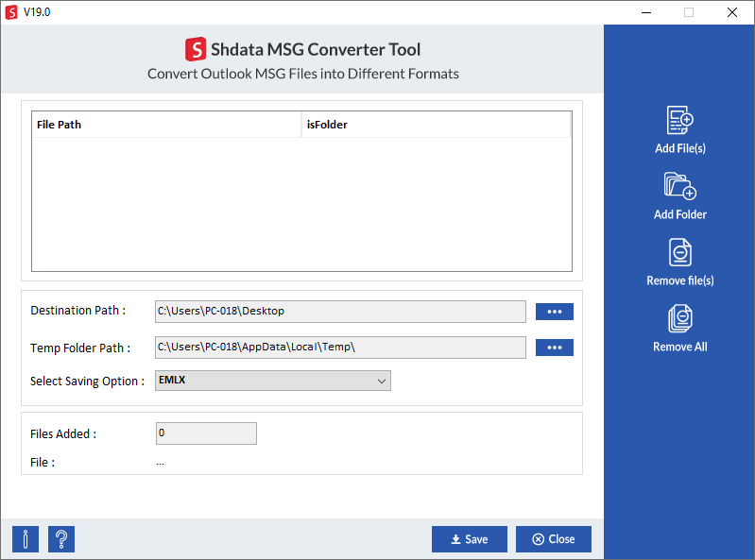The height and width of the screenshot is (560, 755).
Task: Click the Remove All icon
Action: click(680, 318)
